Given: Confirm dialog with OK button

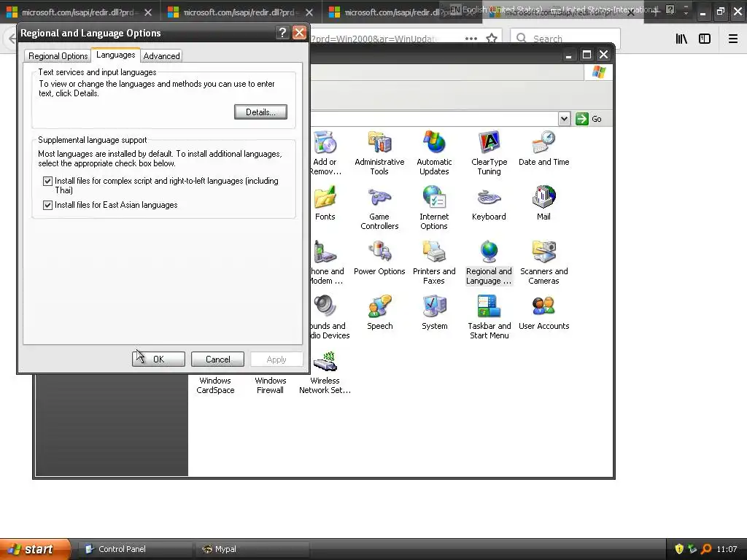Looking at the screenshot, I should point(158,359).
